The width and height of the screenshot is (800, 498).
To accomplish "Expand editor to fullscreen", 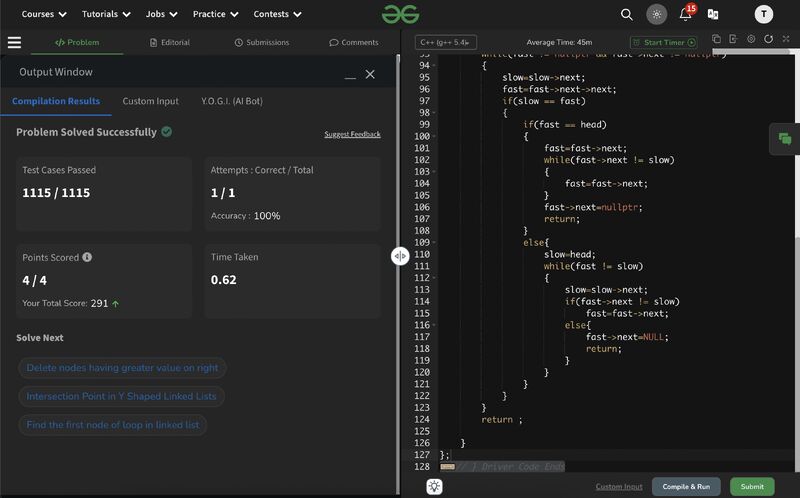I will (x=786, y=39).
